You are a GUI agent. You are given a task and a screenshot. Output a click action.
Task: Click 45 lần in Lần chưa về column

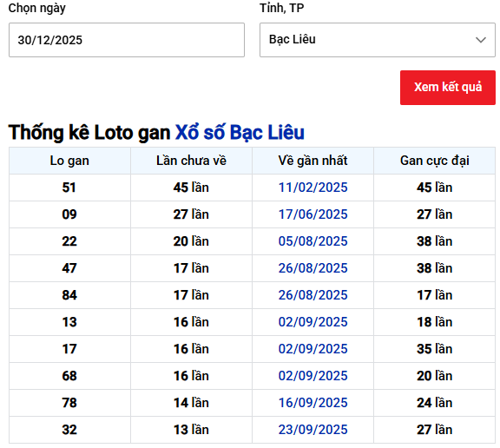click(x=191, y=188)
